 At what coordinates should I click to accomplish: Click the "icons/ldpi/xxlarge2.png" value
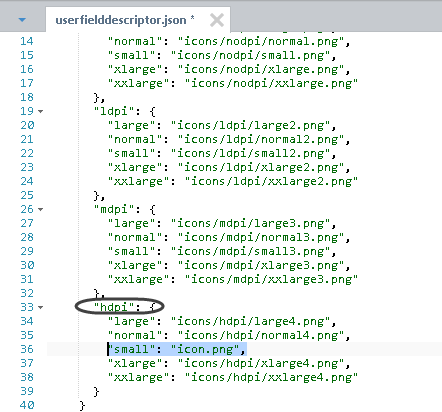271,181
